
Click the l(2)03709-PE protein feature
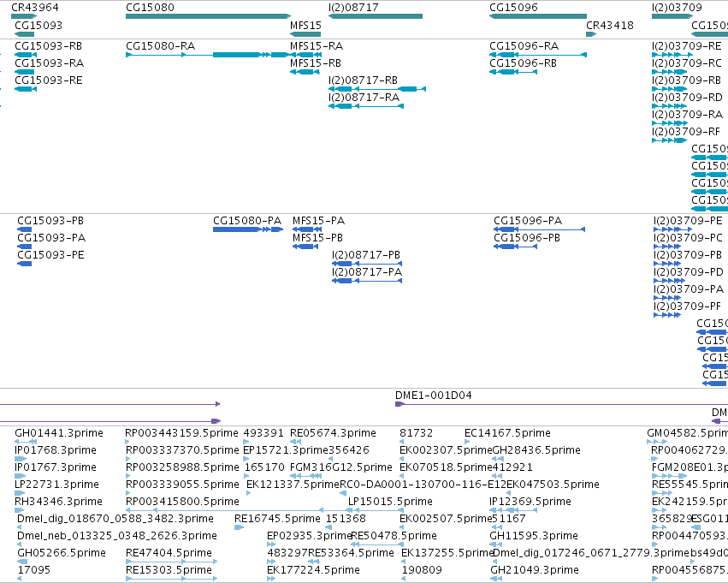(x=672, y=229)
